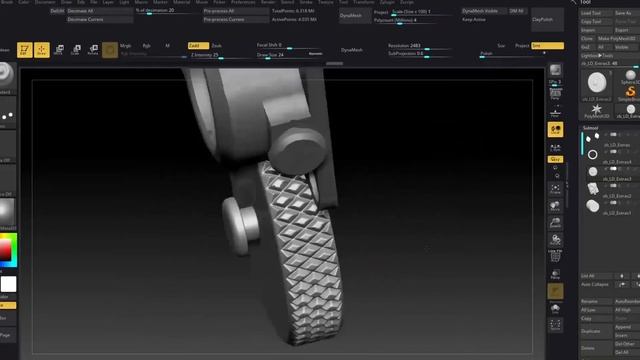
Task: Select the Rotate transform icon
Action: (x=93, y=50)
